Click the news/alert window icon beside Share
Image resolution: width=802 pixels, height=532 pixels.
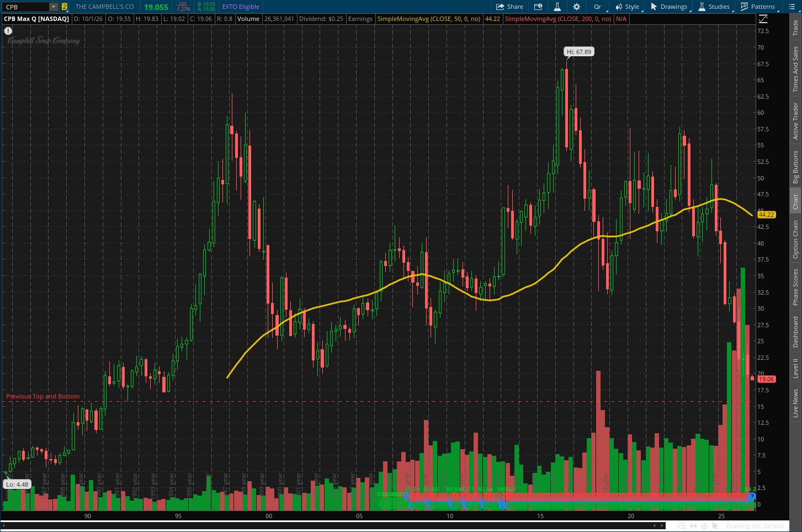(538, 7)
